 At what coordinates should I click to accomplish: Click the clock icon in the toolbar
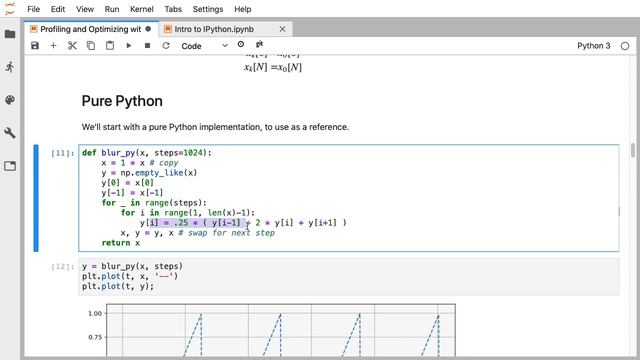point(241,44)
